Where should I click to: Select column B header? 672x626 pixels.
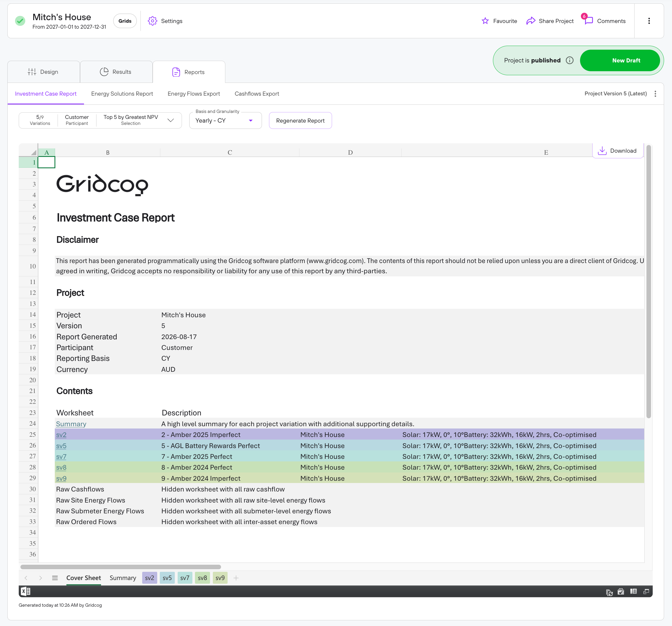[108, 152]
